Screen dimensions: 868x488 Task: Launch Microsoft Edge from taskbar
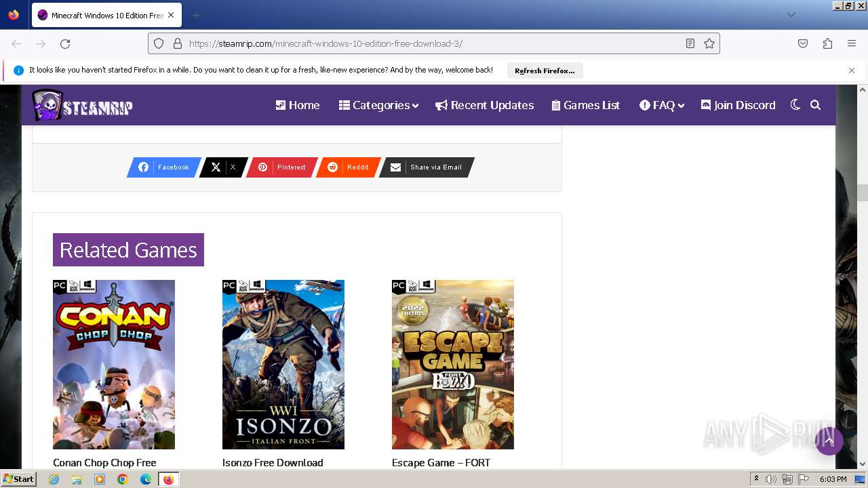(x=146, y=479)
